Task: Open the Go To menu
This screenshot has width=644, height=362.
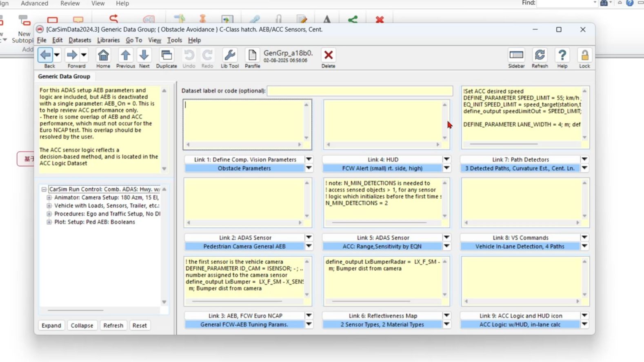Action: [134, 40]
